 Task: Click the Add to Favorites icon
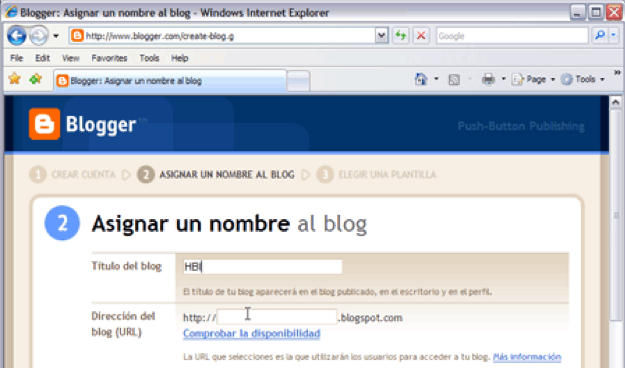point(35,79)
